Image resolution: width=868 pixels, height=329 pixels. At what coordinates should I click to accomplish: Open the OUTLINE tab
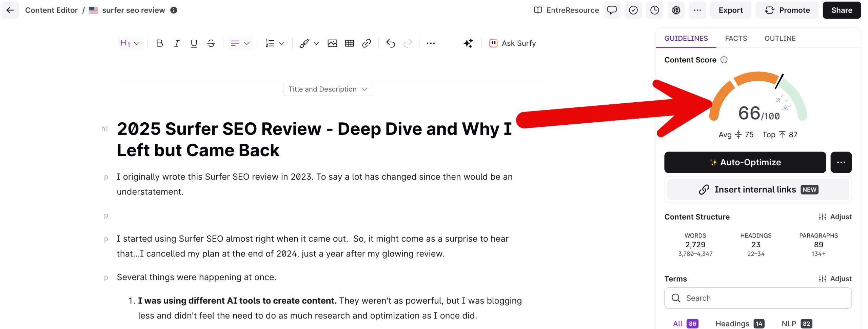780,38
